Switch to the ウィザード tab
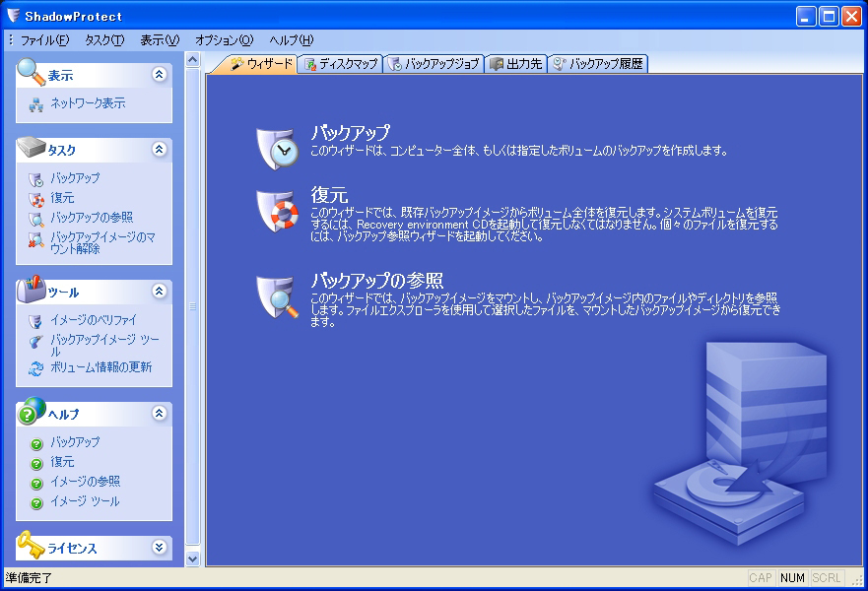 [260, 64]
